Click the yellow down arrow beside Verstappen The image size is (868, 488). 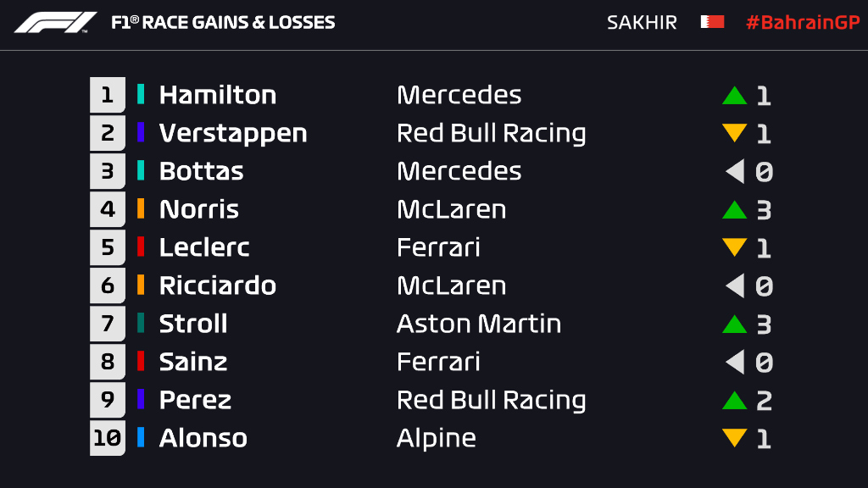coord(734,133)
